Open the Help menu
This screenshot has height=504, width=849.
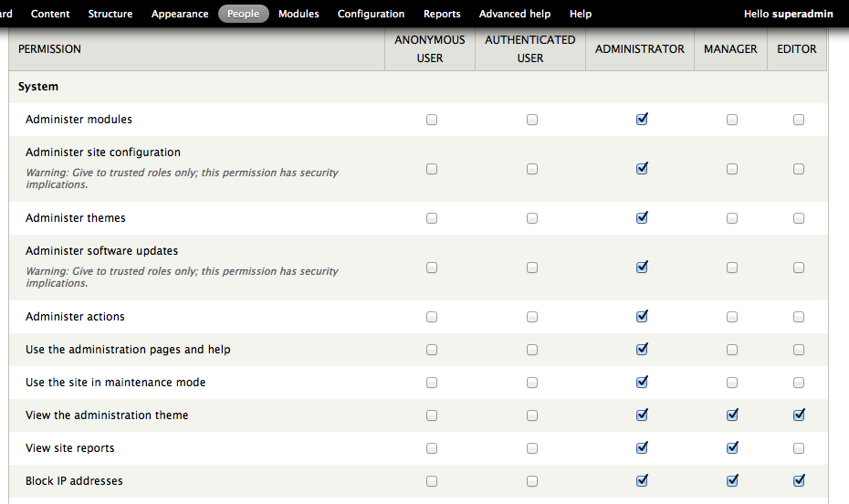(581, 14)
